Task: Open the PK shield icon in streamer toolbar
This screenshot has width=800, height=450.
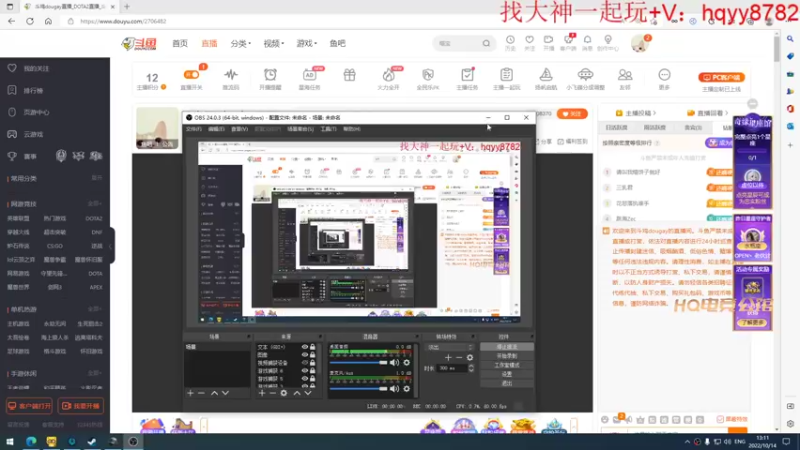Action: [428, 74]
